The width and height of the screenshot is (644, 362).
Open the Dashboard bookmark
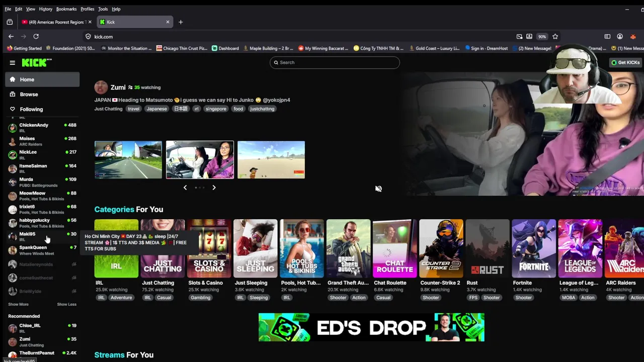point(225,48)
